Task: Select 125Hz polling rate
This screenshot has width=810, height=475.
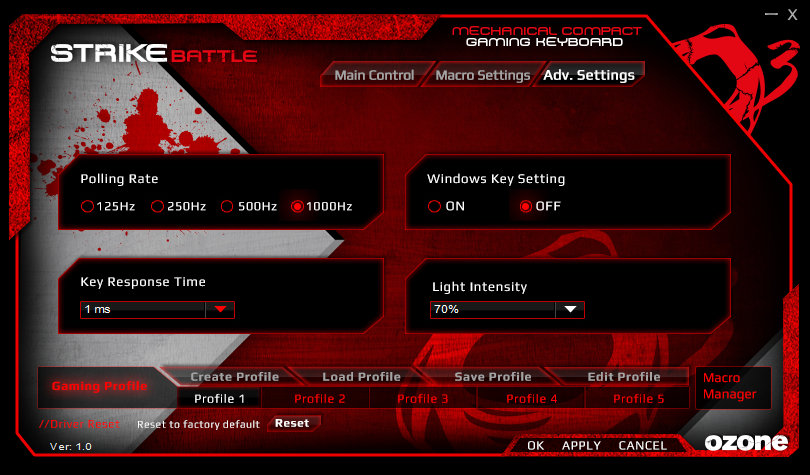Action: pos(87,206)
